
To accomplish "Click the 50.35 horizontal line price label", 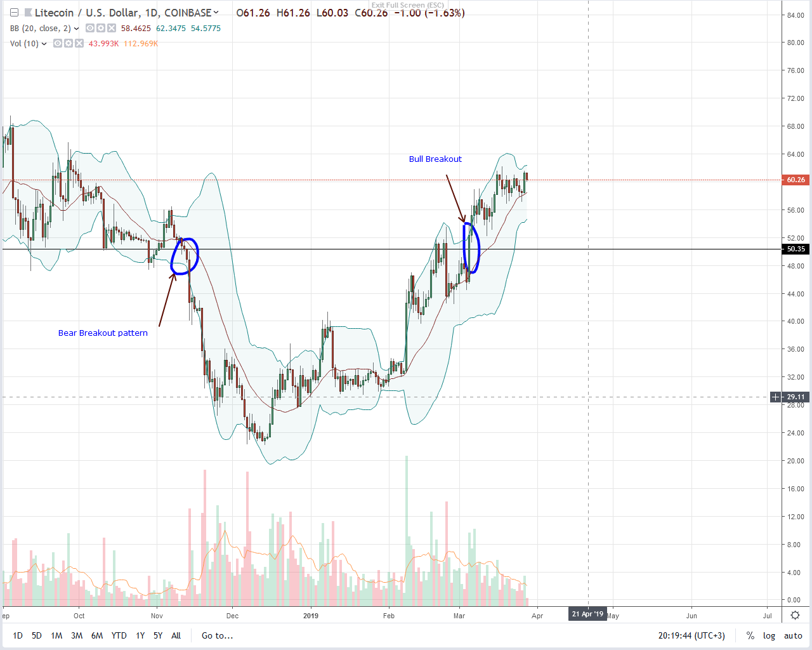I will tap(796, 249).
